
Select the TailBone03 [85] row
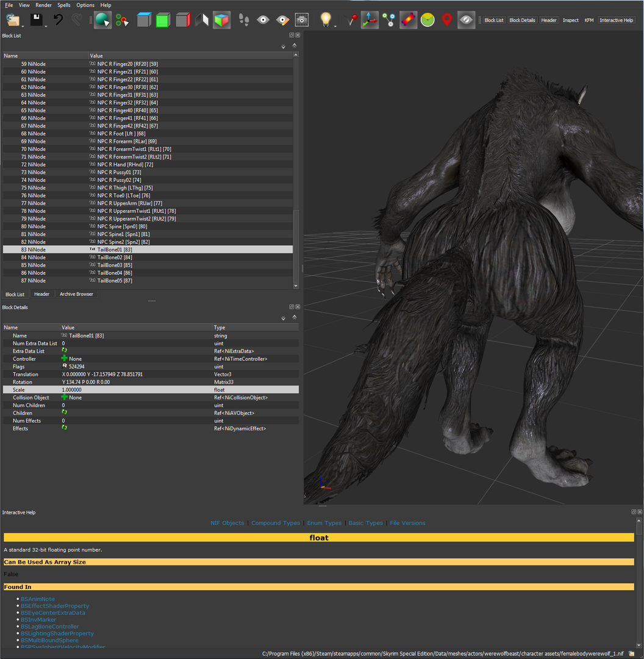(x=148, y=265)
